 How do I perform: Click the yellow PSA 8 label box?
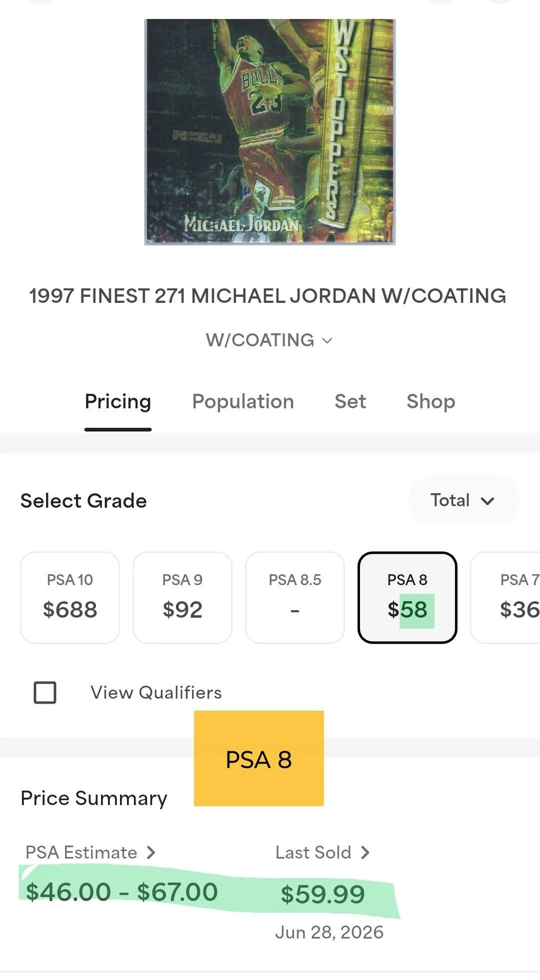[259, 758]
